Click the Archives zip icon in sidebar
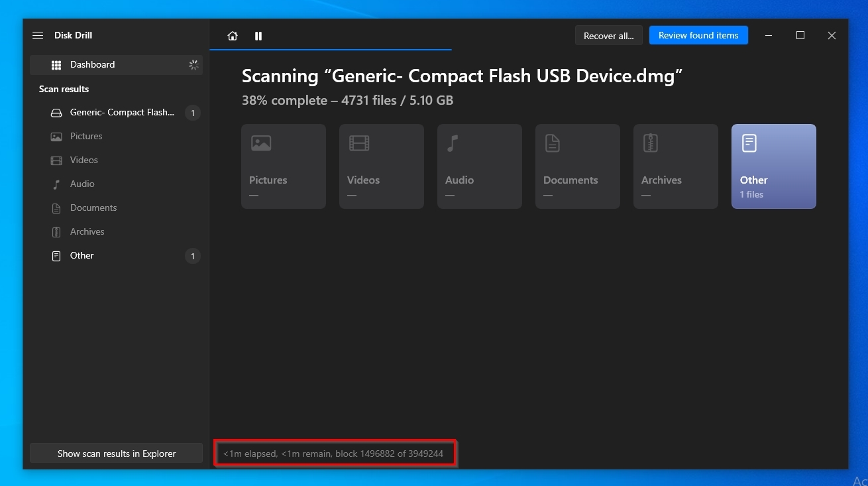 pos(56,232)
